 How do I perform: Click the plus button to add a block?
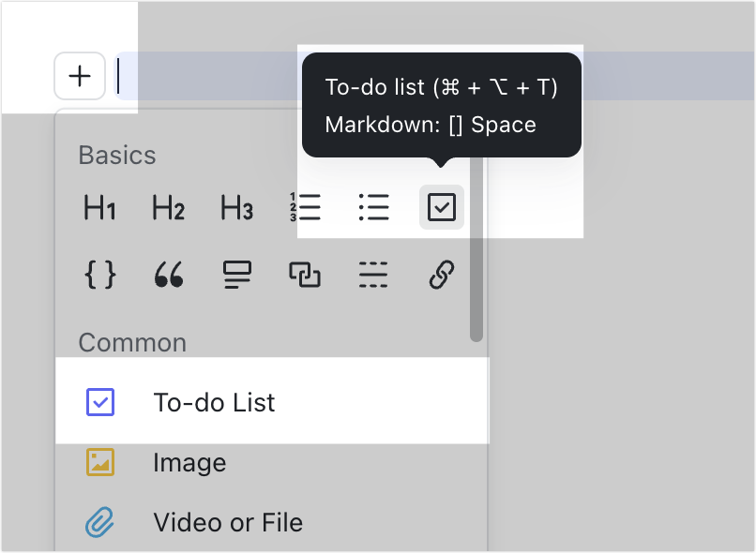click(x=80, y=76)
